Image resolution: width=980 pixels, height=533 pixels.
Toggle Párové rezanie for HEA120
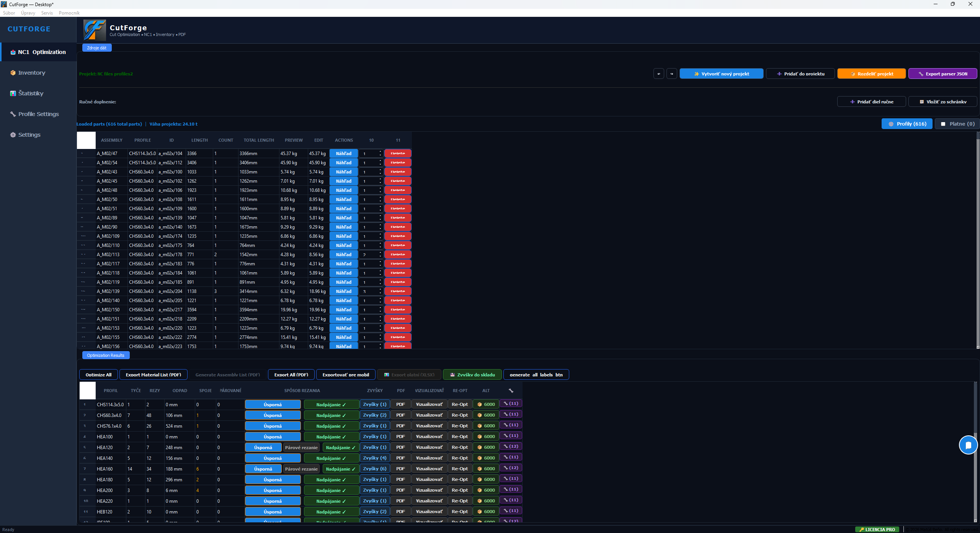(301, 448)
